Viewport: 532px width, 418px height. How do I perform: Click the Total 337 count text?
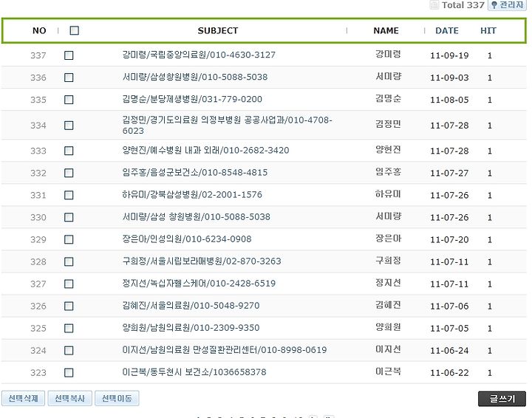point(463,5)
